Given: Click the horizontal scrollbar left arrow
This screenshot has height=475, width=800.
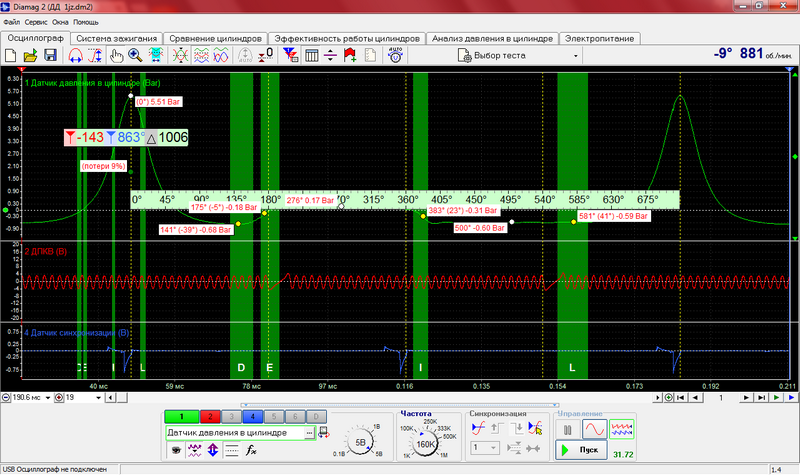Looking at the screenshot, I should (110, 397).
